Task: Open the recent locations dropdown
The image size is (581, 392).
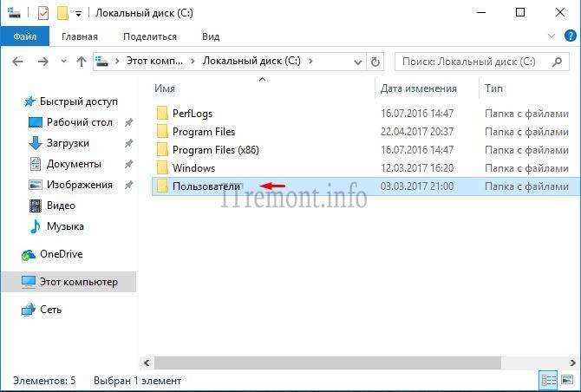Action: point(63,61)
